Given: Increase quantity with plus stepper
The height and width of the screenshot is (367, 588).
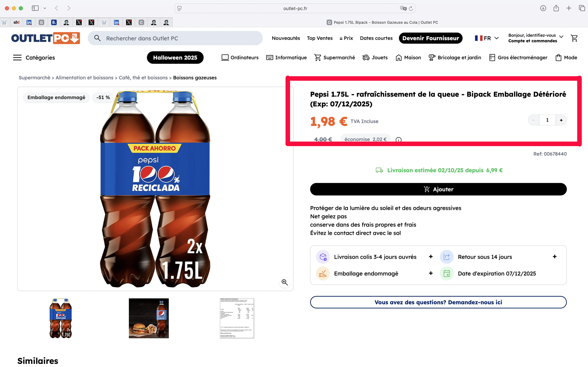Looking at the screenshot, I should (561, 120).
